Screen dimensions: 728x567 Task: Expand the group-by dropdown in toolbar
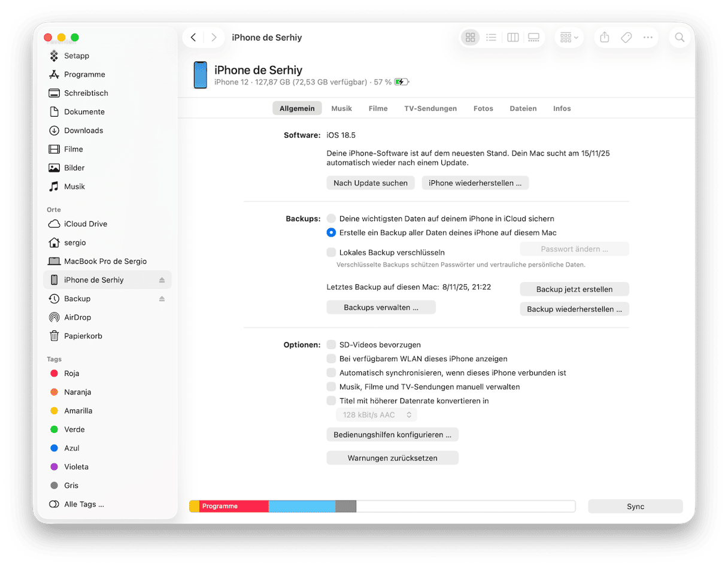pyautogui.click(x=569, y=38)
